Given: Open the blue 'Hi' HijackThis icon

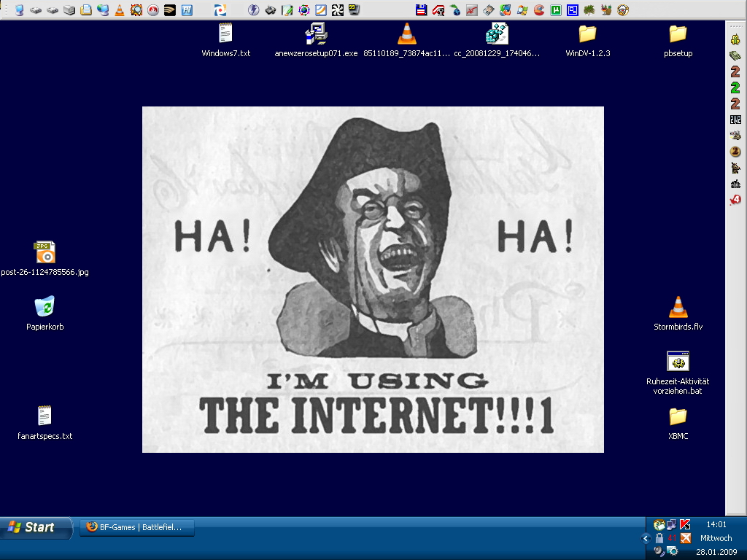Looking at the screenshot, I should 187,10.
